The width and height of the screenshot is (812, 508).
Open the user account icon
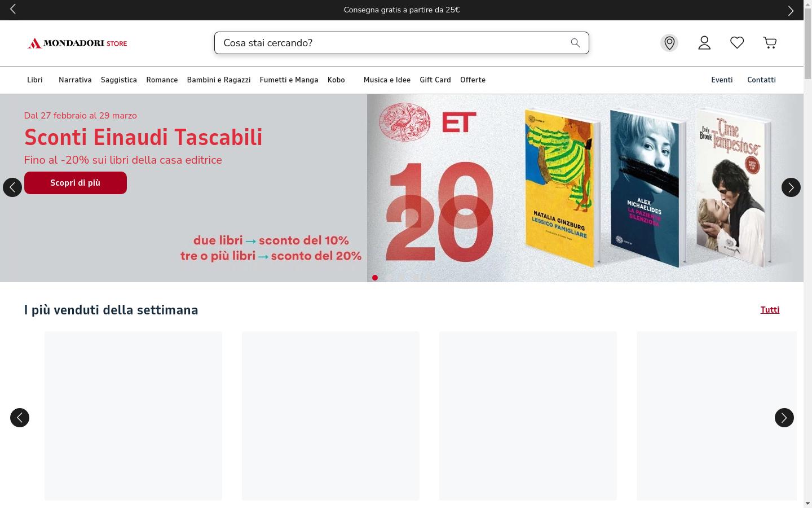point(704,43)
